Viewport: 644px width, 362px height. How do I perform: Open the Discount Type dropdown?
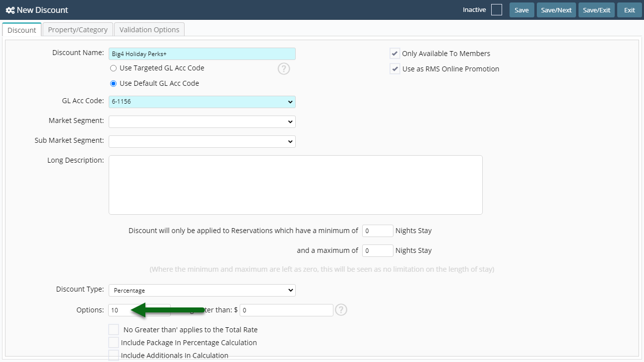[x=202, y=290]
